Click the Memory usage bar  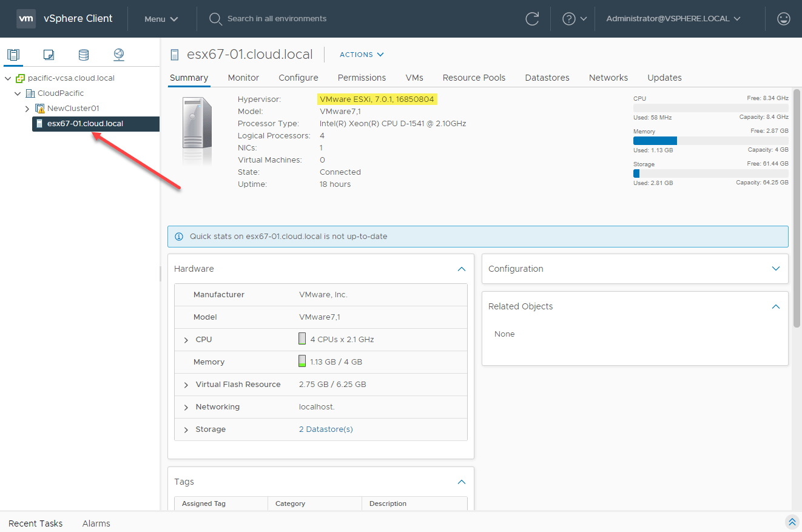pos(711,141)
